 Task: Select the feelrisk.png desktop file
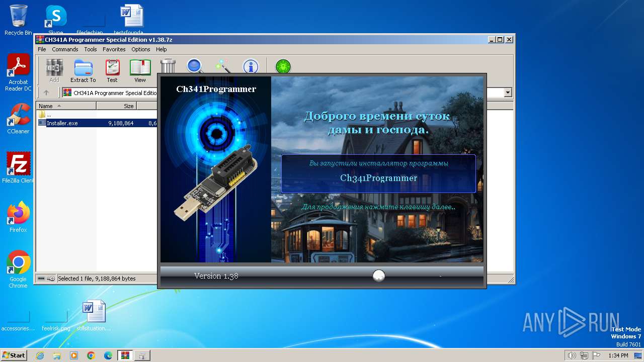56,321
